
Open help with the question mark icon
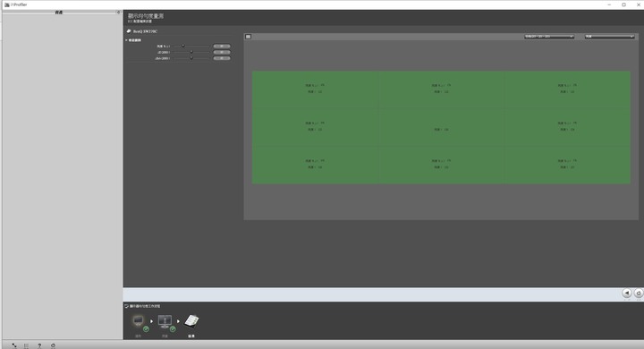(x=39, y=345)
